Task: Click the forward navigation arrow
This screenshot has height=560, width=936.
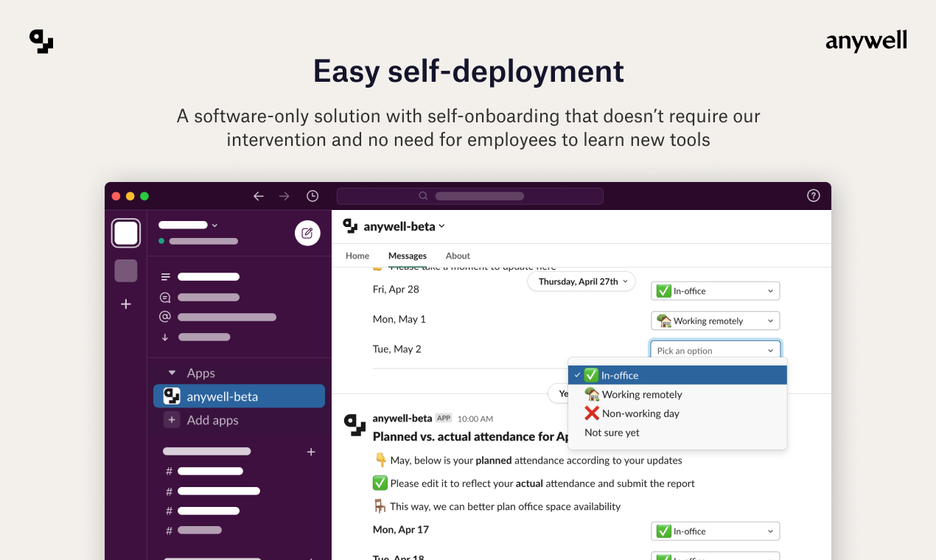Action: tap(284, 196)
